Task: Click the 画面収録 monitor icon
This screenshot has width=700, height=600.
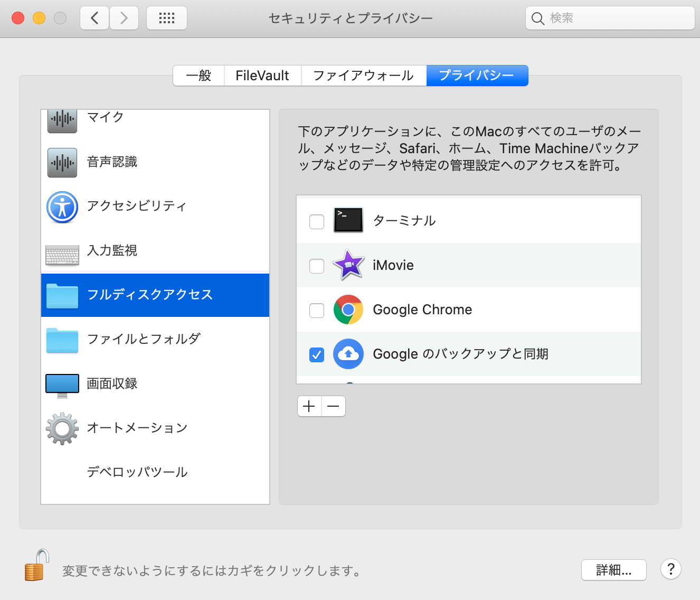Action: [62, 386]
